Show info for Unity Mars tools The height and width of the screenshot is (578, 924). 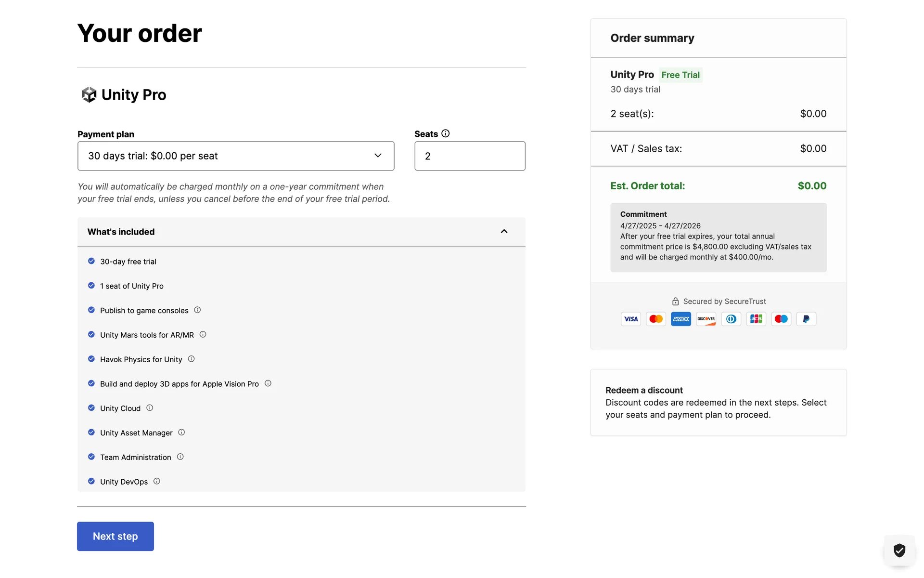203,334
